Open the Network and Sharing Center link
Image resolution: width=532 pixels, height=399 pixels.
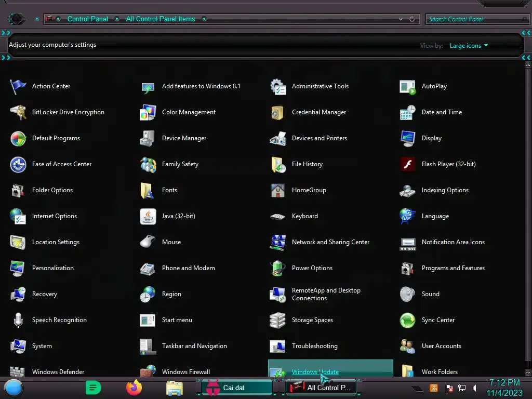tap(330, 242)
